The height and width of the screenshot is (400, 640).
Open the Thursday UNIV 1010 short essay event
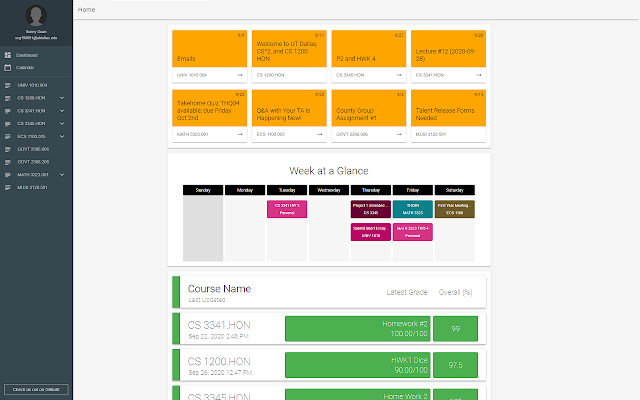coord(371,232)
